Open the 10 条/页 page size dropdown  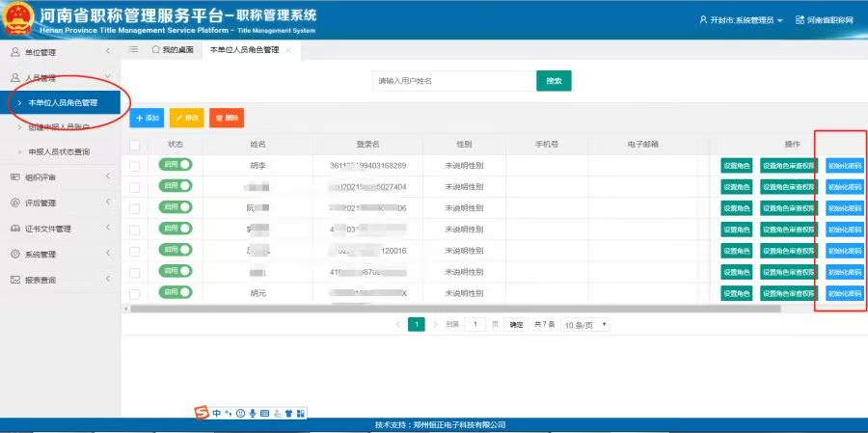click(x=585, y=325)
